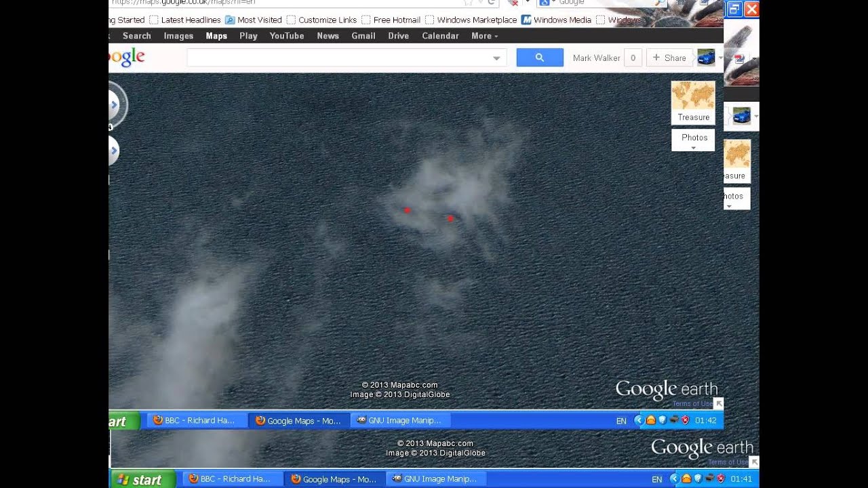
Task: Focus the Google Maps search field
Action: [347, 58]
